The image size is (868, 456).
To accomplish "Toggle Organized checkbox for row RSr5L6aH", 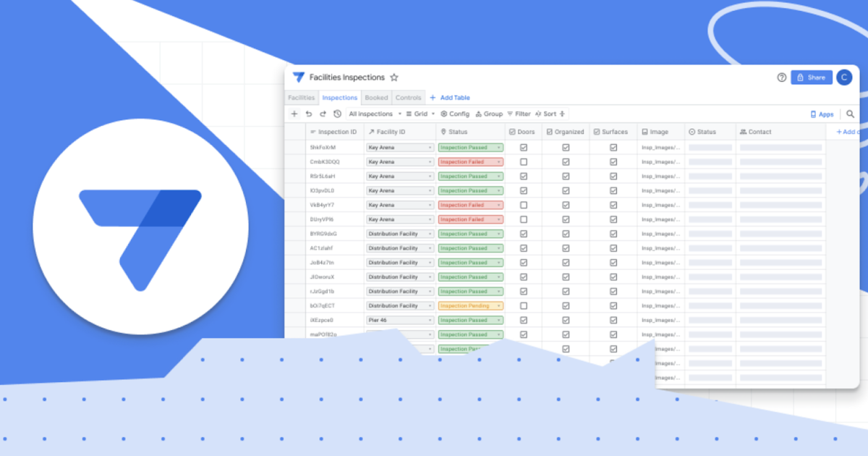I will pyautogui.click(x=566, y=176).
